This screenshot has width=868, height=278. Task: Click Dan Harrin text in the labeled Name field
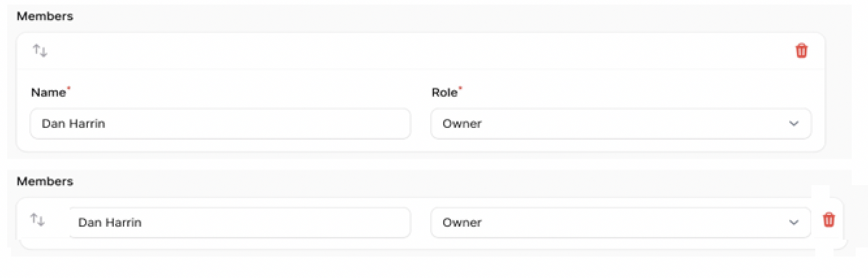[73, 123]
